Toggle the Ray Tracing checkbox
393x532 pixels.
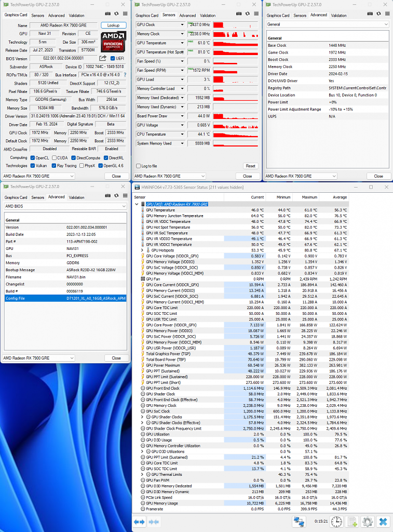click(x=54, y=166)
